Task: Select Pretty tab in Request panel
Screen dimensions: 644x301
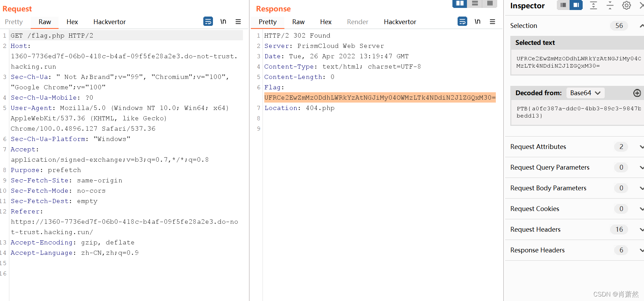Action: pyautogui.click(x=14, y=22)
